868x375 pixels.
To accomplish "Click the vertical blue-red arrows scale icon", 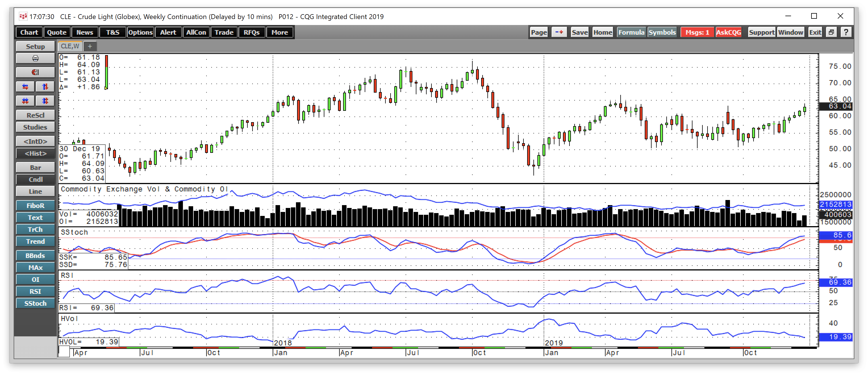I will 45,87.
